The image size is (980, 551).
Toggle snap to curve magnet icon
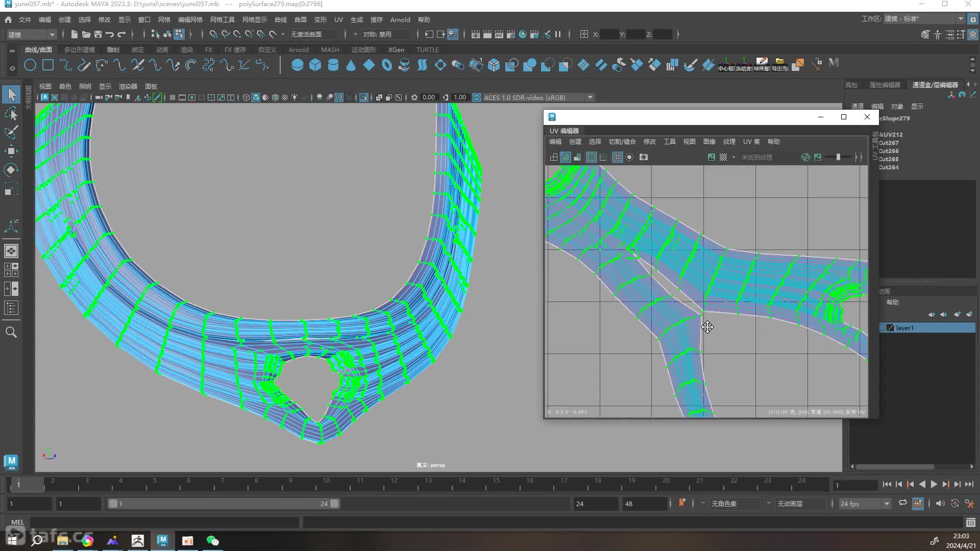[226, 34]
